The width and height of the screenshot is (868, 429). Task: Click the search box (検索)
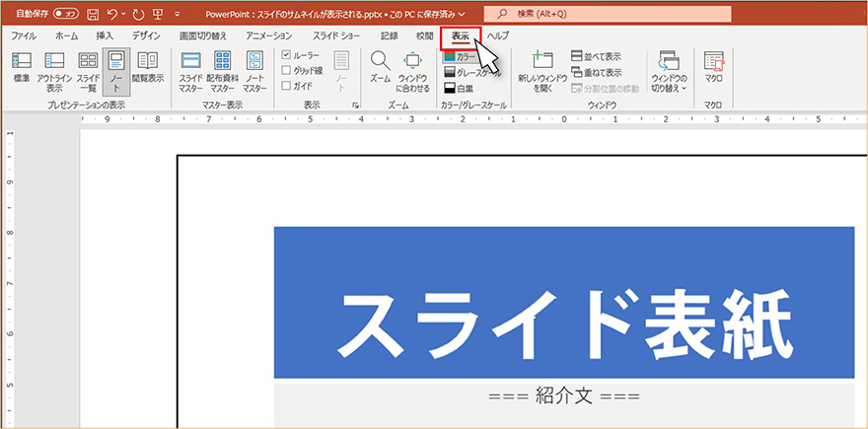pyautogui.click(x=612, y=14)
